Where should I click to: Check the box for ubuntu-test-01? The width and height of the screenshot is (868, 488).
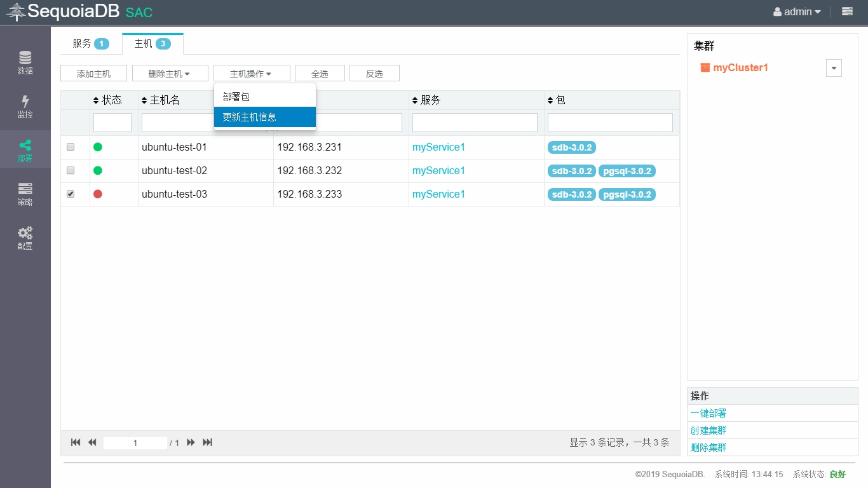(x=71, y=147)
